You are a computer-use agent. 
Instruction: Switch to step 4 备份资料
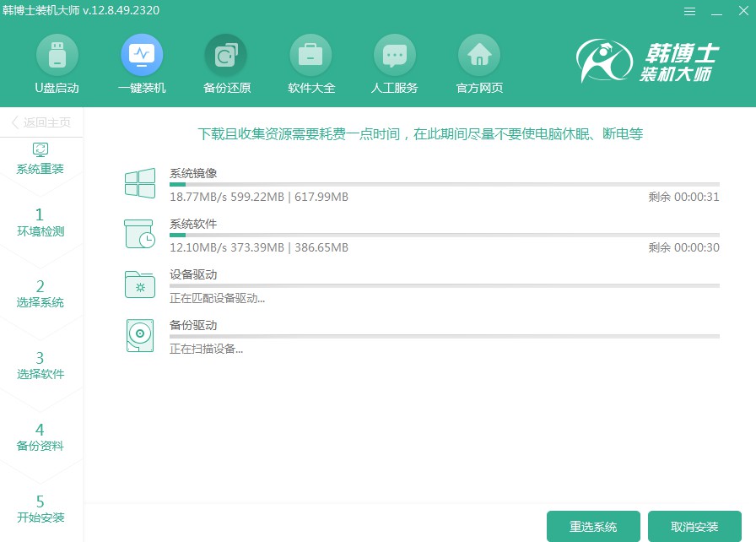pyautogui.click(x=40, y=436)
